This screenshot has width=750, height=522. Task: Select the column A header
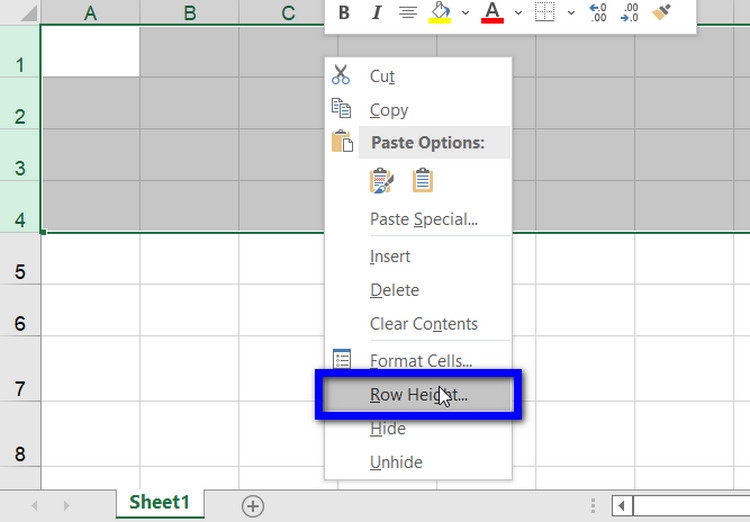[90, 12]
